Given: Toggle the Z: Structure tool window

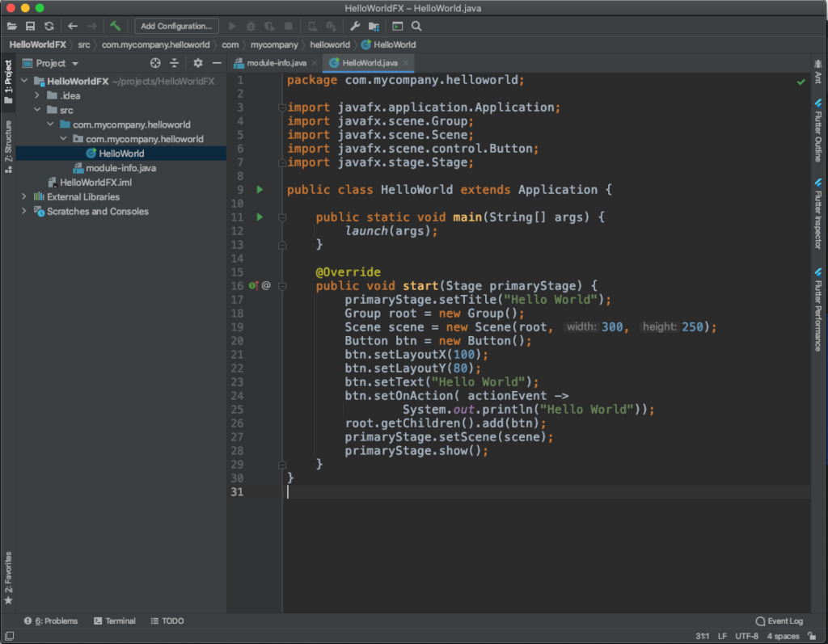Looking at the screenshot, I should [x=8, y=146].
